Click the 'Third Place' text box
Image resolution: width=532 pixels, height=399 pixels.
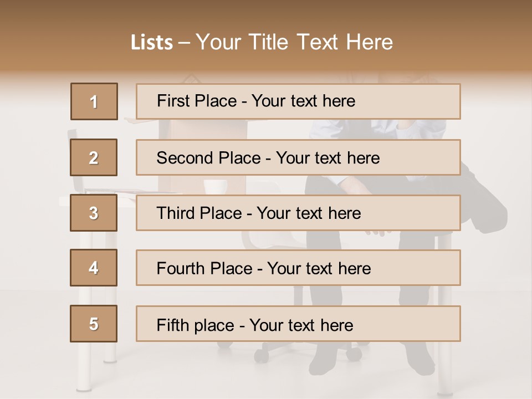point(298,213)
